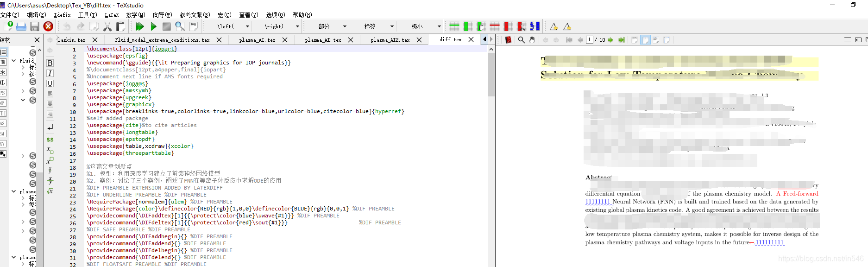Open the 数学(M) menu
Screen dimensions: 868x267
tap(136, 15)
